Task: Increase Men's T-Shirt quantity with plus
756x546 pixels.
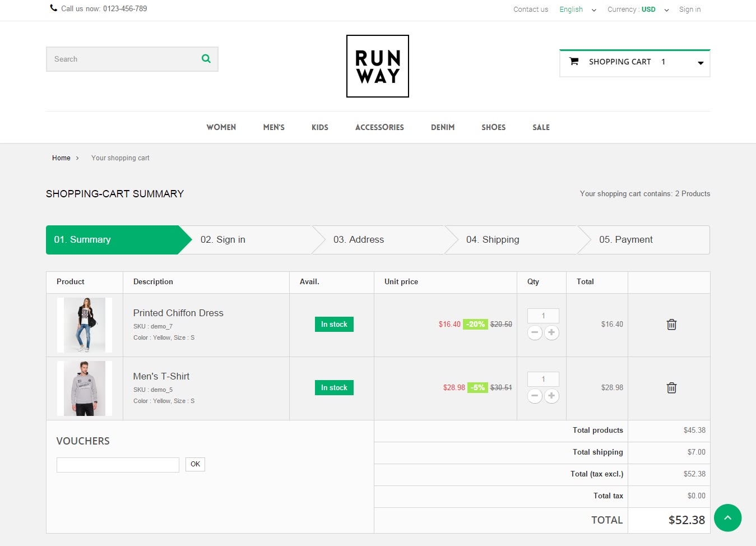Action: point(551,396)
